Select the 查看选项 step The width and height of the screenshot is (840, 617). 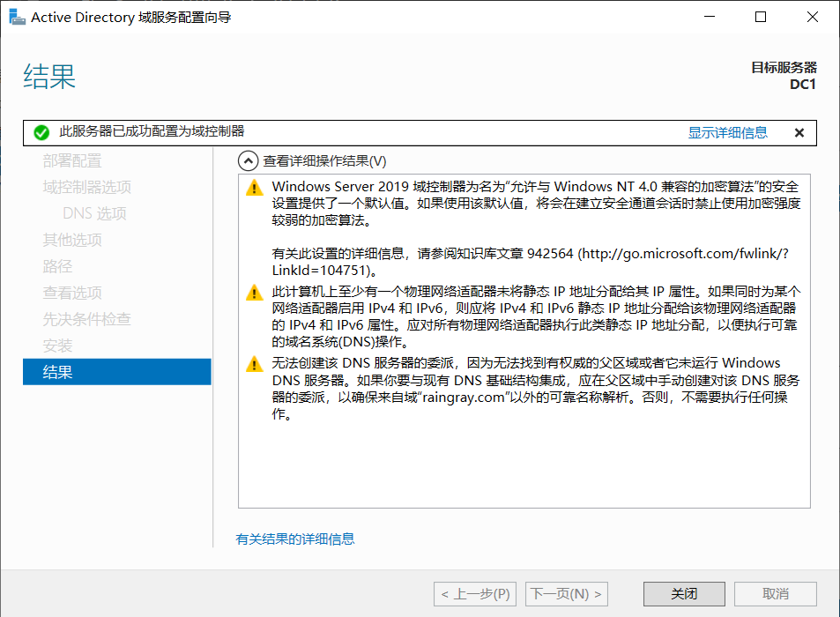tap(72, 293)
